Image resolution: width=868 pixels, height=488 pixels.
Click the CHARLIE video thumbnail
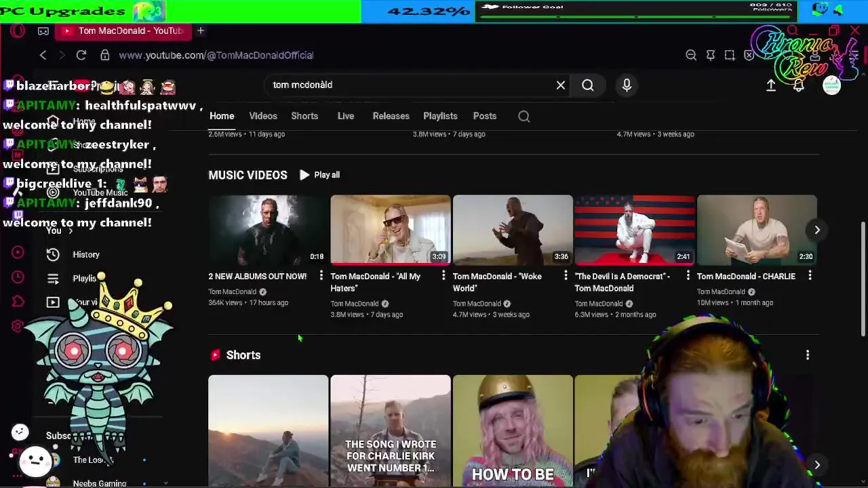[757, 229]
